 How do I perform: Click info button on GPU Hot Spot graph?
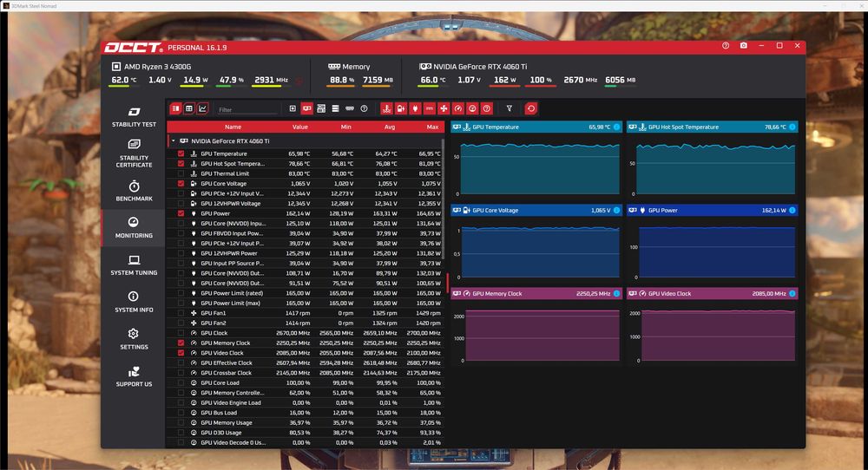click(x=792, y=127)
